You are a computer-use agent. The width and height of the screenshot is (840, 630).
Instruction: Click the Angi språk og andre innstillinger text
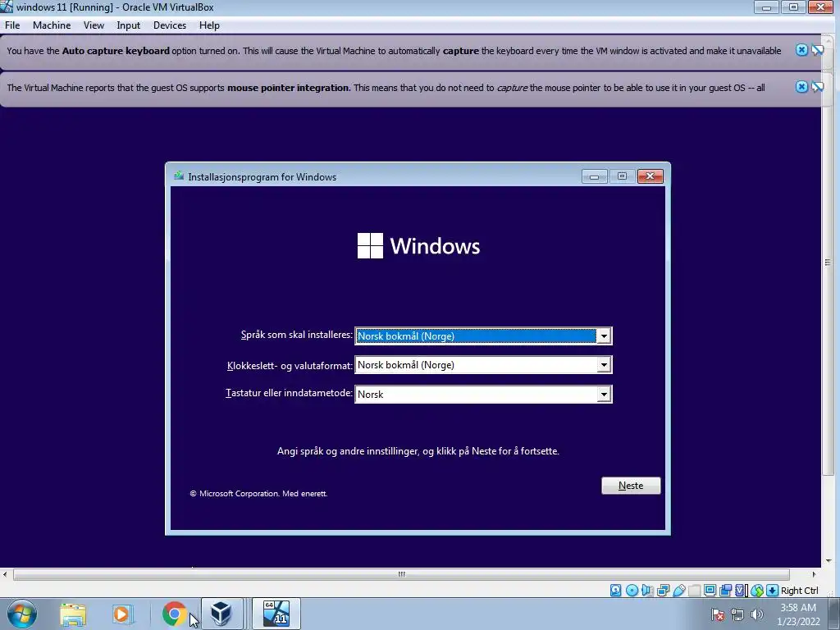418,451
